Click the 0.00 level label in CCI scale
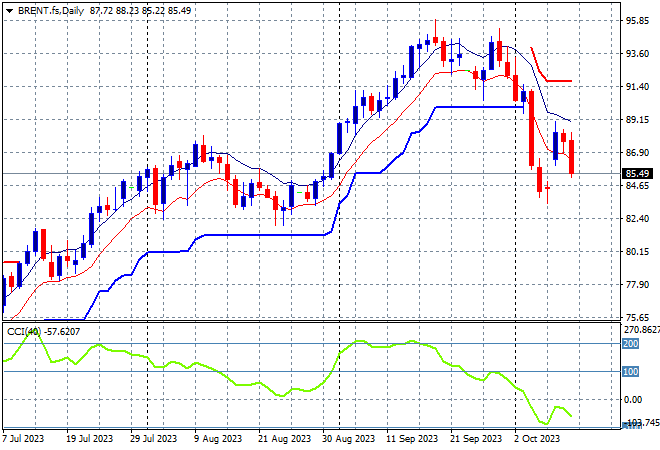The image size is (660, 450). coord(633,399)
